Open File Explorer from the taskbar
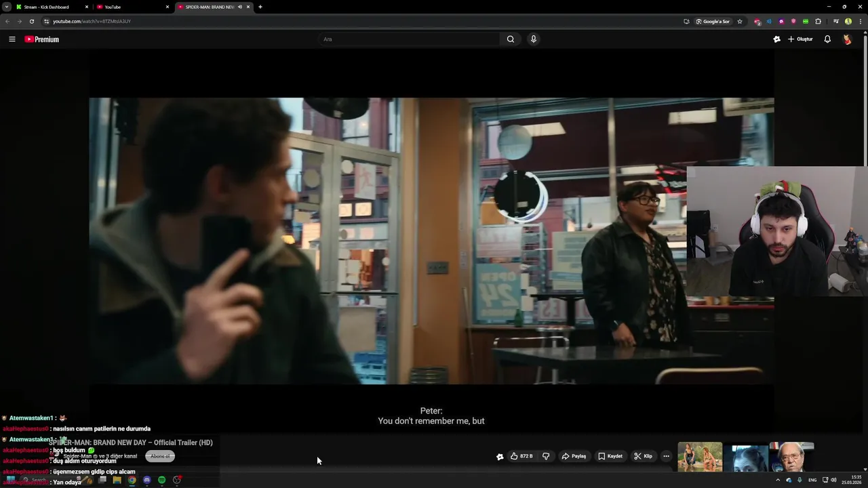 point(117,480)
